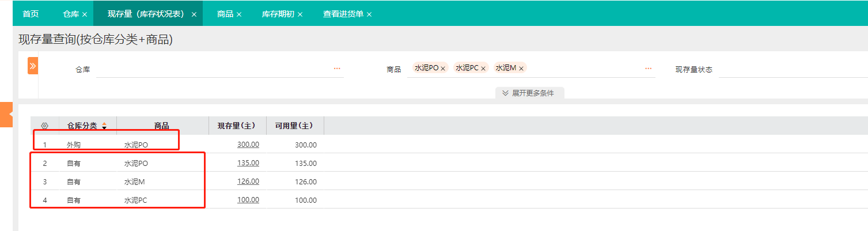The image size is (868, 231).
Task: Open the 135.00 stock quantity link
Action: (x=248, y=163)
